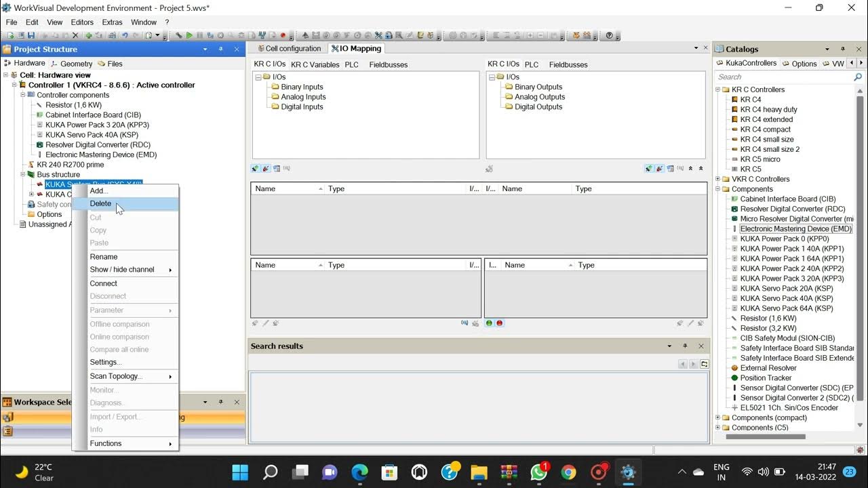Open the Show / hide channel submenu
This screenshot has width=868, height=488.
pos(125,270)
